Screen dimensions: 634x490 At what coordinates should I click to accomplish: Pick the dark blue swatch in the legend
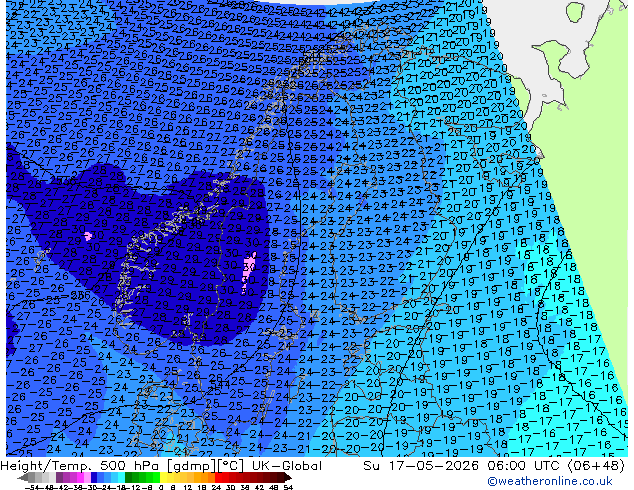click(94, 478)
